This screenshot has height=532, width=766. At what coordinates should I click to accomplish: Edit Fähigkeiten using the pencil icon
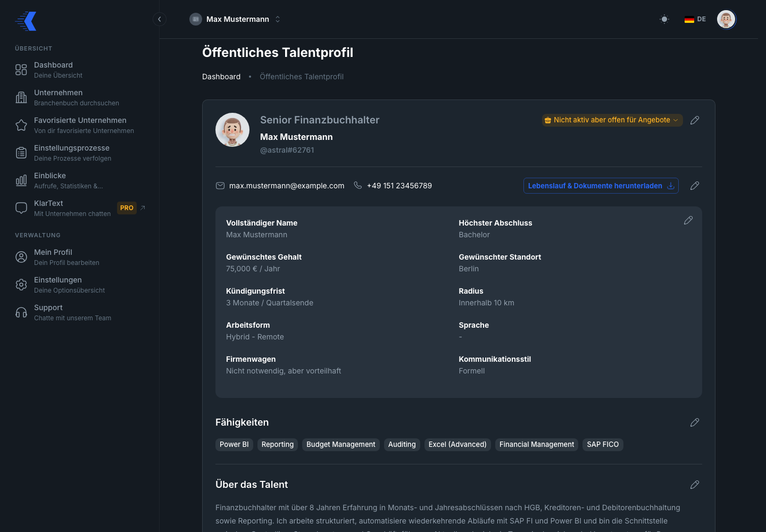point(695,422)
